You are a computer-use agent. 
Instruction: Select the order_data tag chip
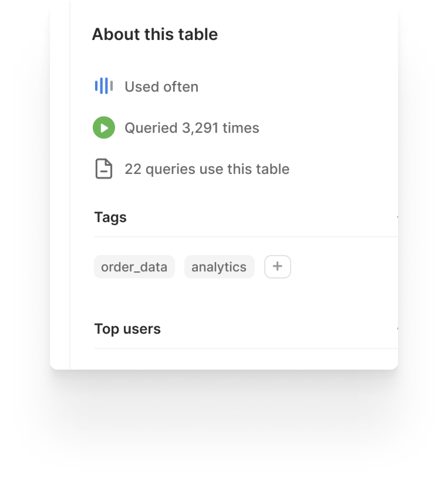pyautogui.click(x=134, y=267)
